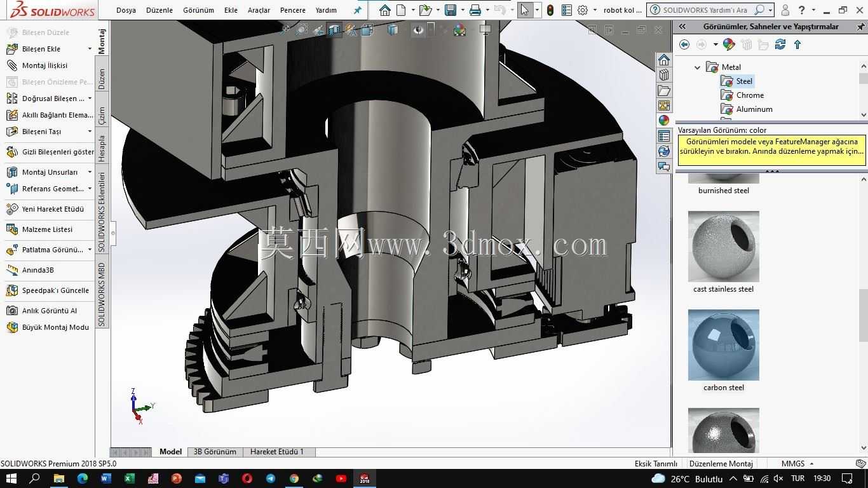Toggle the Hide/Show Items eye icon
Image resolution: width=868 pixels, height=488 pixels.
(417, 30)
